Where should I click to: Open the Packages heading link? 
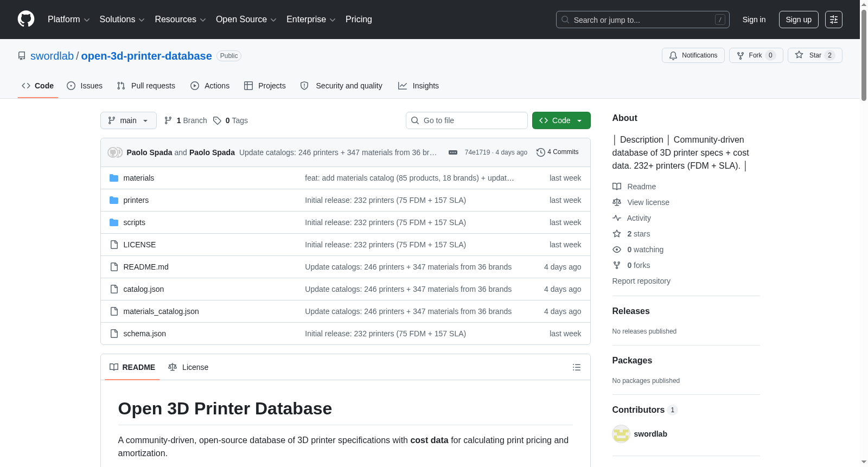click(632, 360)
